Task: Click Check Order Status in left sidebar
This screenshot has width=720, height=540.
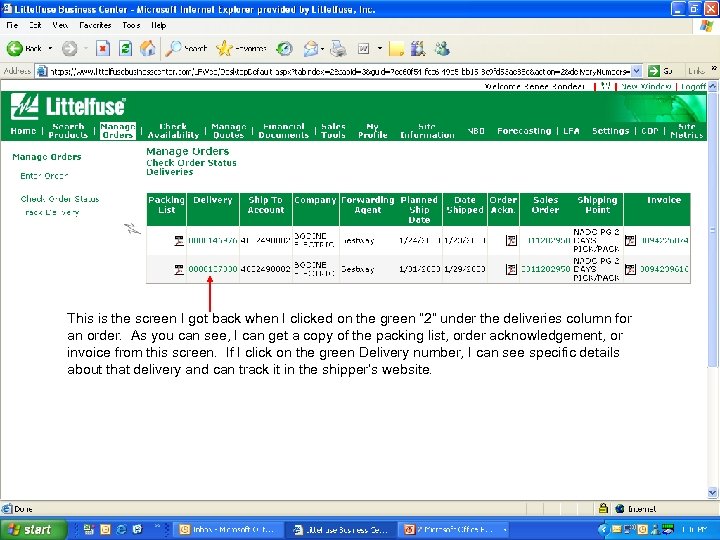Action: click(x=60, y=199)
